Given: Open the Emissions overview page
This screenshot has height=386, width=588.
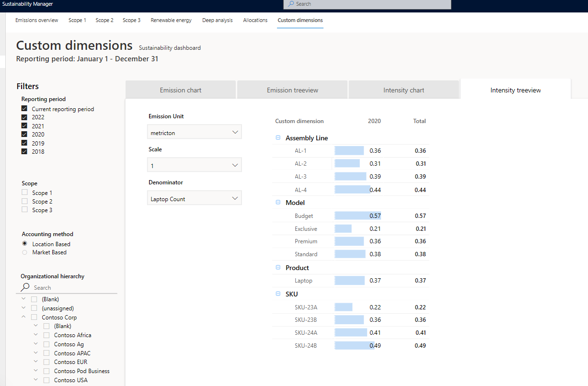Looking at the screenshot, I should [37, 20].
